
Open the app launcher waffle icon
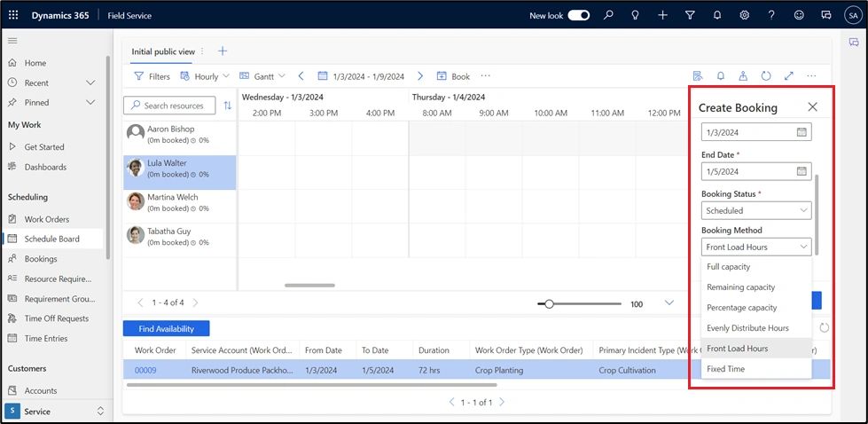coord(13,15)
